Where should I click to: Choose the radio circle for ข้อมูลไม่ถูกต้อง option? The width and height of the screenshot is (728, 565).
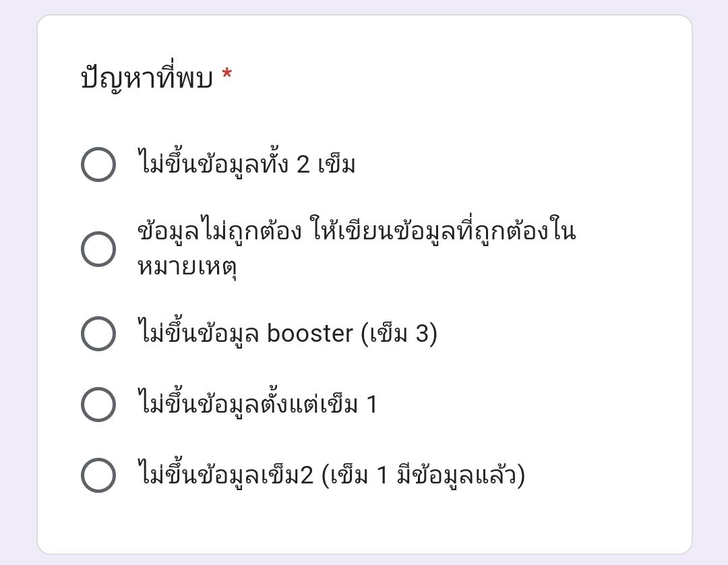(98, 249)
